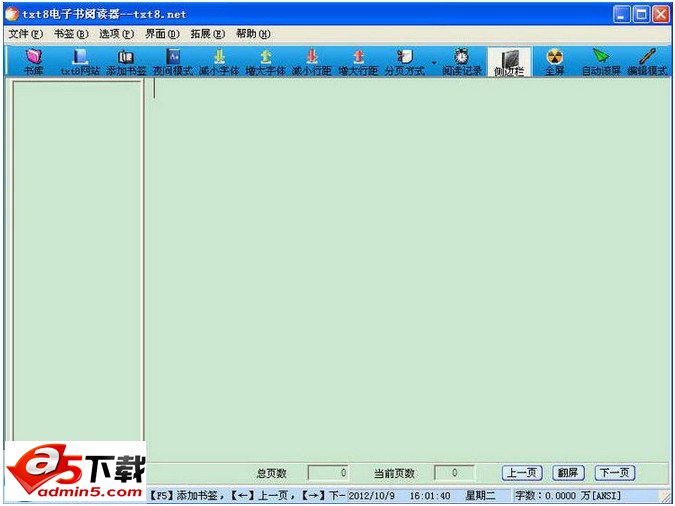Screen dimensions: 675x506
Task: Start 自动滚屏 auto scrolling
Action: (x=601, y=62)
